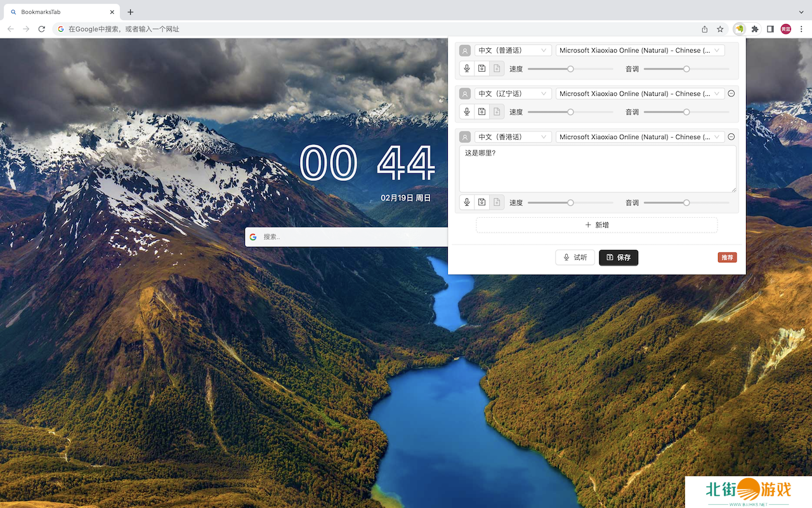Click the text area containing 这是哪里?
The width and height of the screenshot is (812, 508).
tap(597, 169)
